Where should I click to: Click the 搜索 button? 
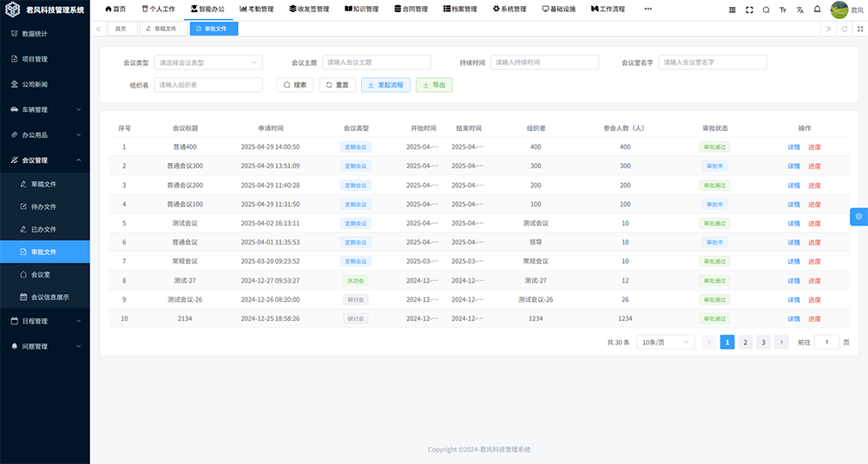tap(295, 85)
